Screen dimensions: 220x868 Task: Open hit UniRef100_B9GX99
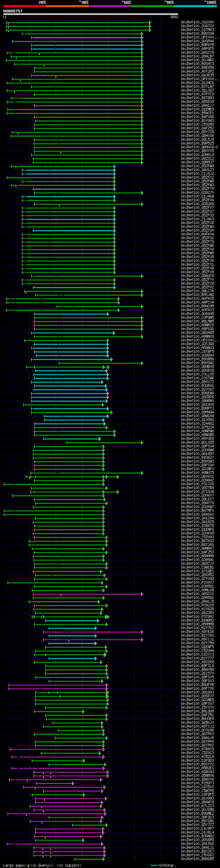[x=197, y=34]
